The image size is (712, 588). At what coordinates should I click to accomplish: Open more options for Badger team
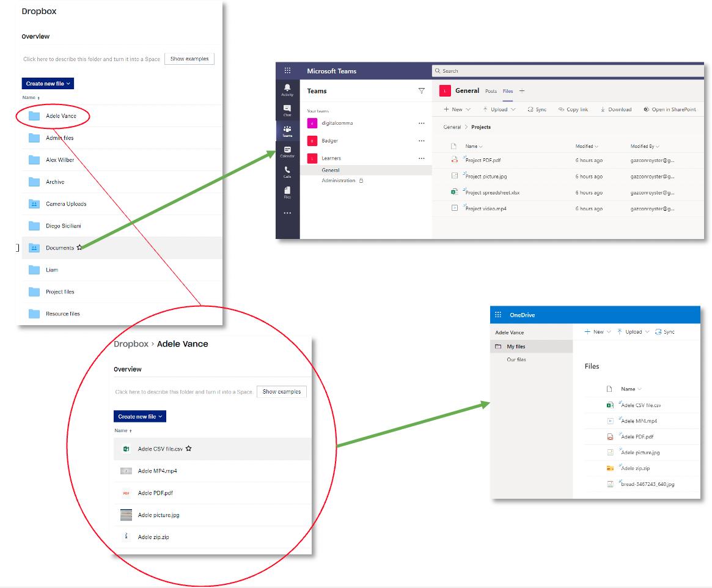coord(421,141)
